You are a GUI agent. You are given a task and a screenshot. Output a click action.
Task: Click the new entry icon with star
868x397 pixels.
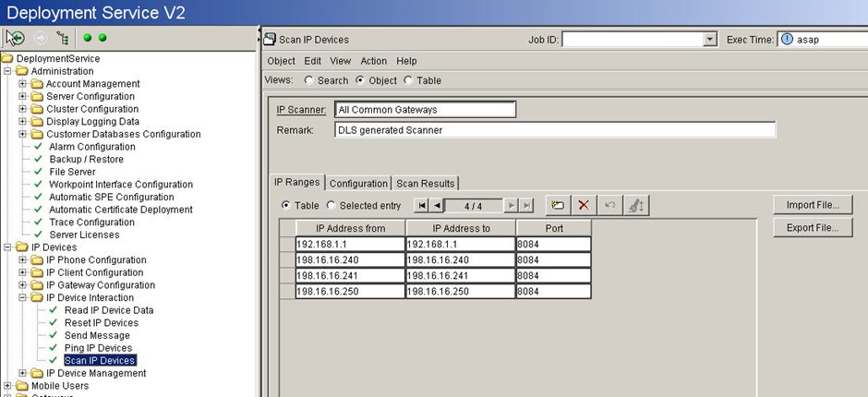click(558, 205)
